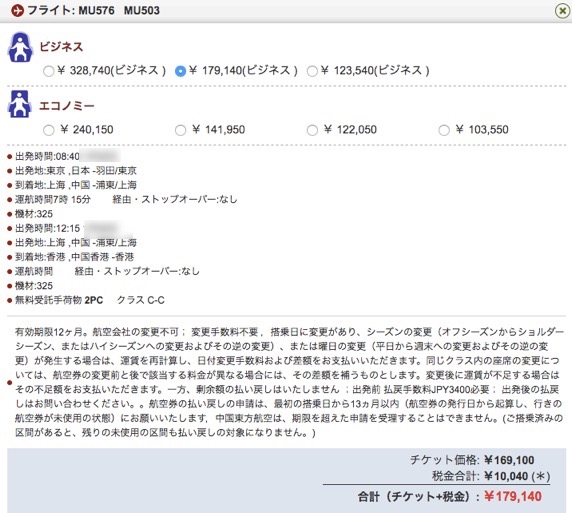Click the チケット価格: ¥169,100 amount
572x513 pixels.
tap(509, 460)
